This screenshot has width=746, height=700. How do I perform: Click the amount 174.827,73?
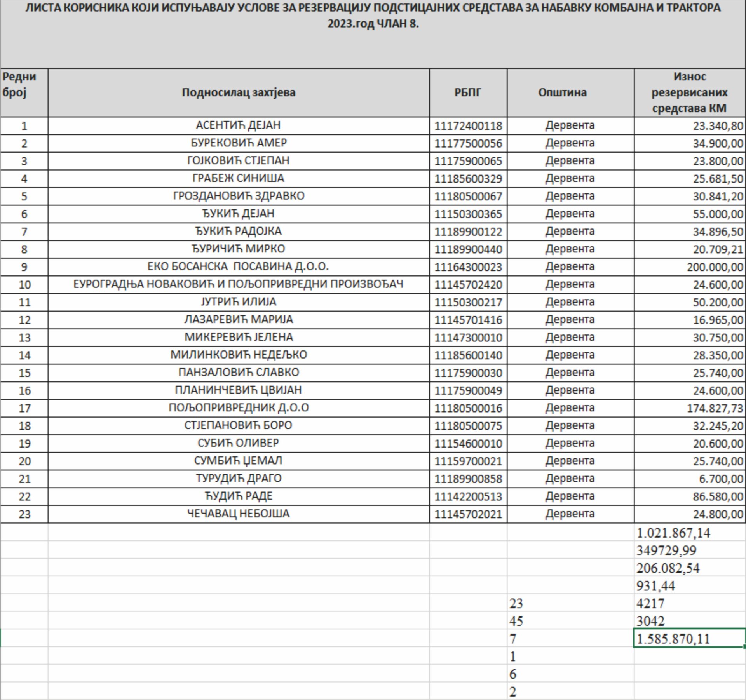pyautogui.click(x=690, y=408)
